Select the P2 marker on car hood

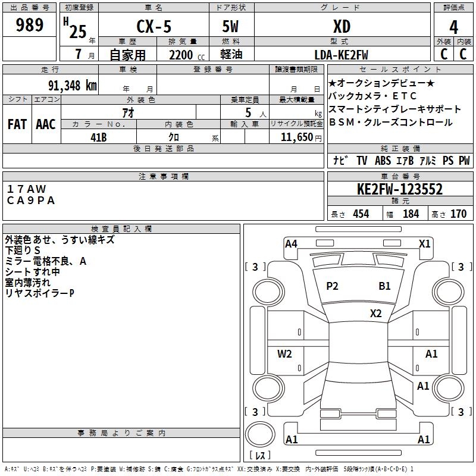332,286
